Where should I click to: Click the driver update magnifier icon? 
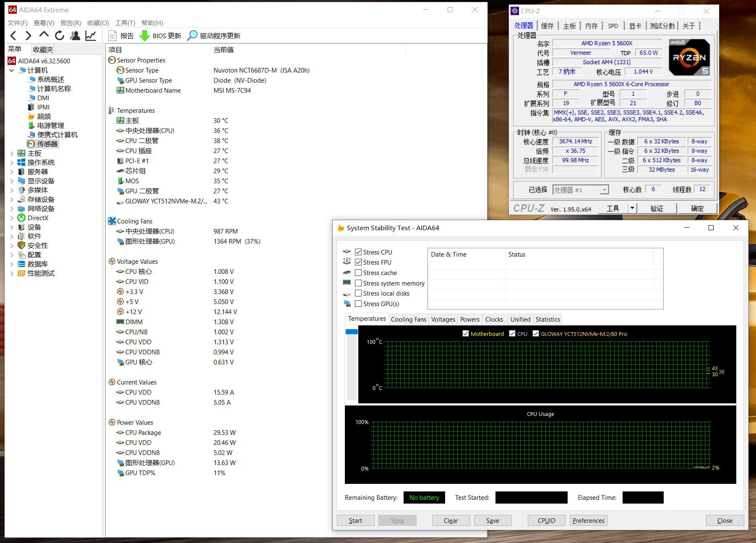tap(192, 36)
